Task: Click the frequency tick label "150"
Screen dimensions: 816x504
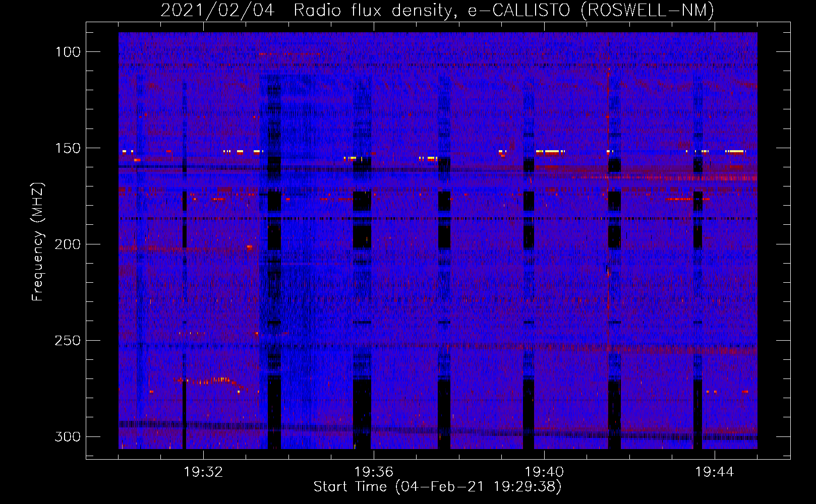Action: coord(68,148)
